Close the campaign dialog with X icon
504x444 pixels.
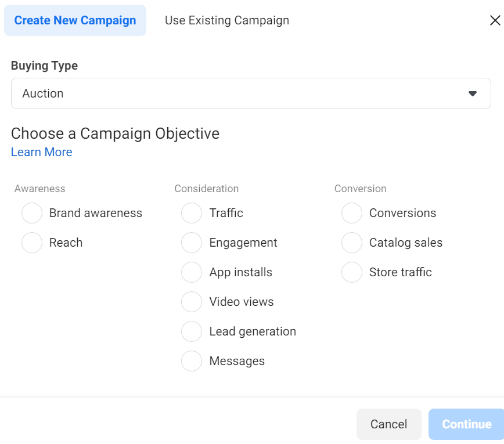click(495, 21)
